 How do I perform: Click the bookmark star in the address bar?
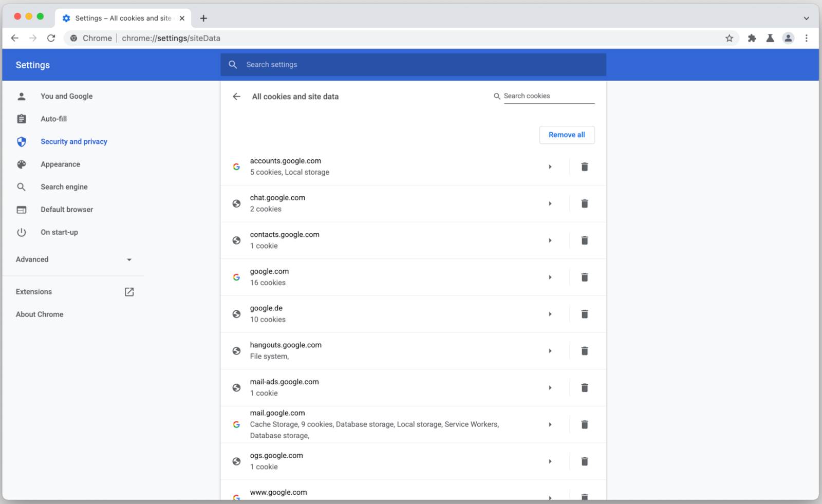tap(728, 38)
